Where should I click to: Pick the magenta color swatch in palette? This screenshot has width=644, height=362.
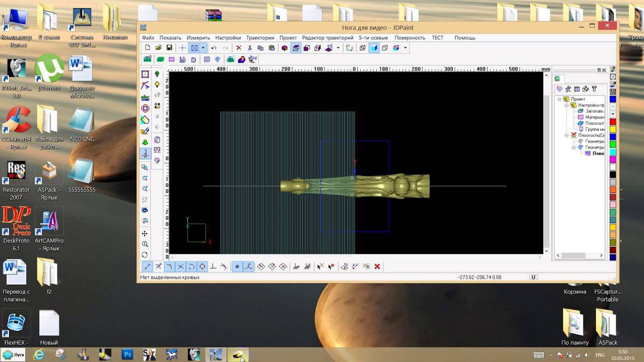(613, 159)
